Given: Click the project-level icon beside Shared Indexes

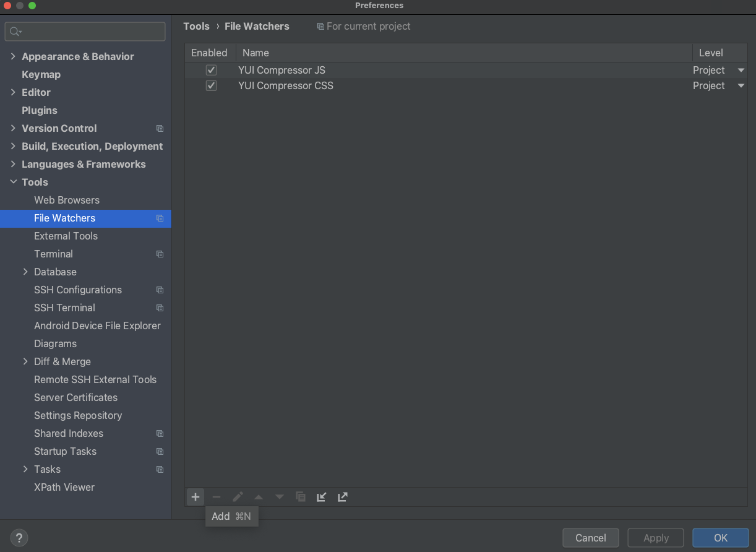Looking at the screenshot, I should 160,434.
